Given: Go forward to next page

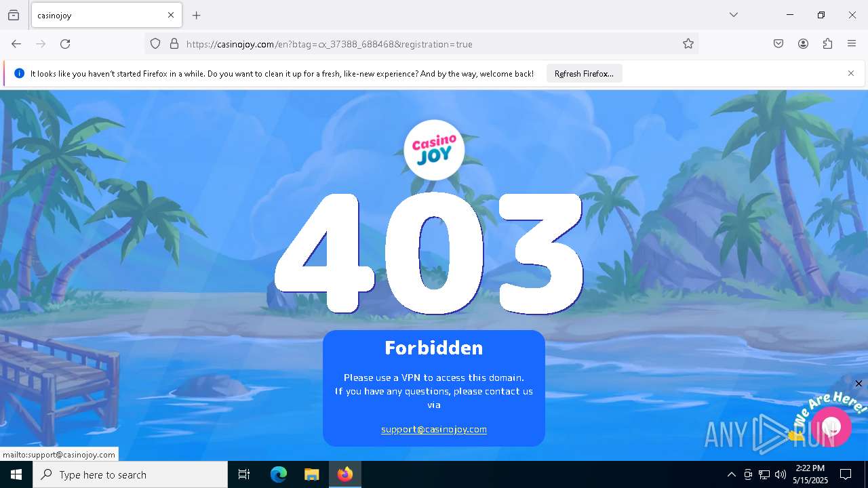Looking at the screenshot, I should [x=41, y=44].
